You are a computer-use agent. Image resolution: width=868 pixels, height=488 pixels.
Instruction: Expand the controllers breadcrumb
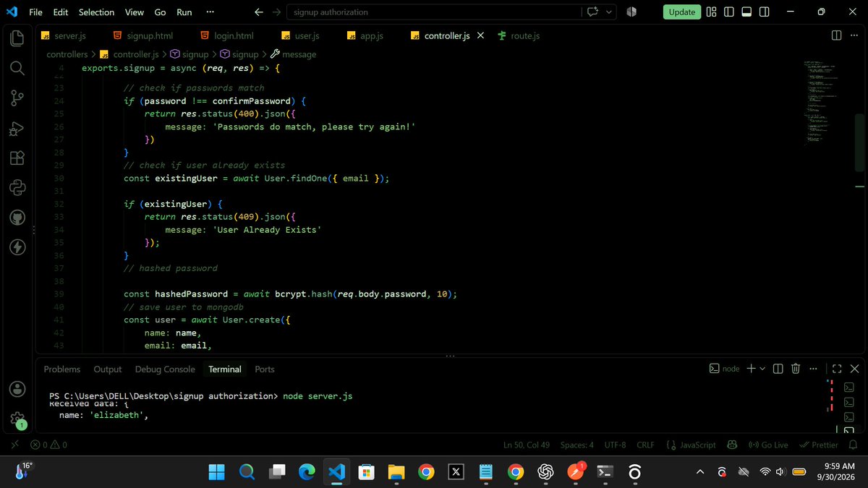pos(67,54)
